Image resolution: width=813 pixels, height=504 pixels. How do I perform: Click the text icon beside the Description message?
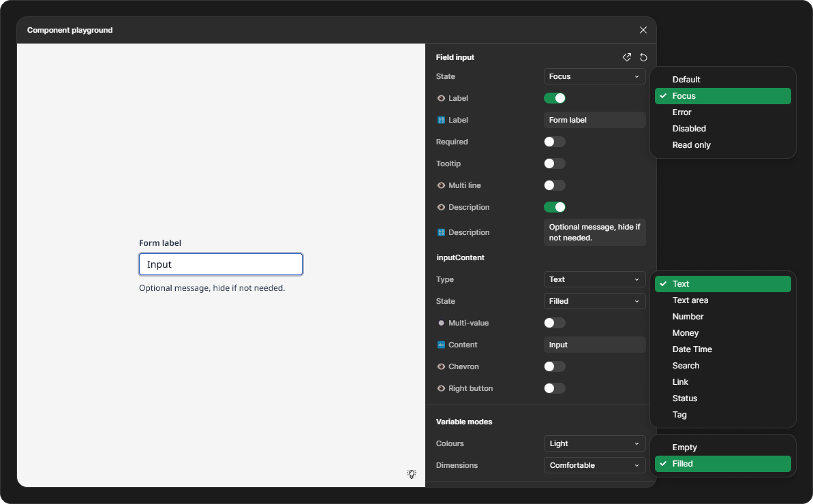pyautogui.click(x=441, y=232)
